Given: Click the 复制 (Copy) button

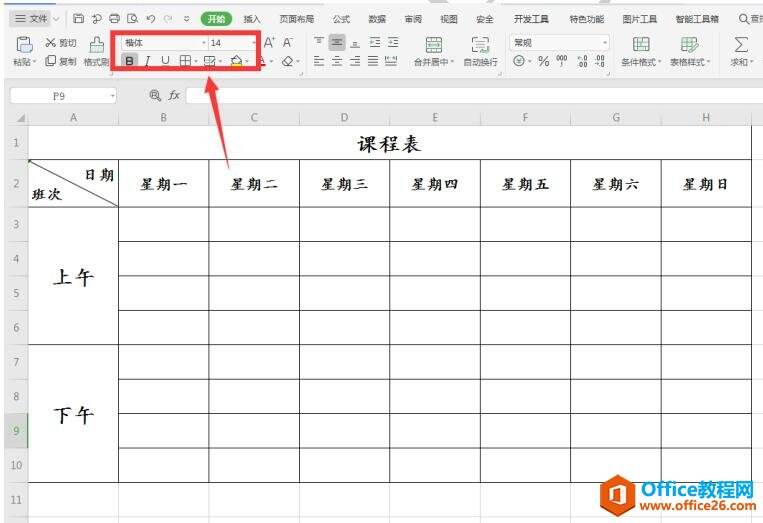Looking at the screenshot, I should 61,61.
